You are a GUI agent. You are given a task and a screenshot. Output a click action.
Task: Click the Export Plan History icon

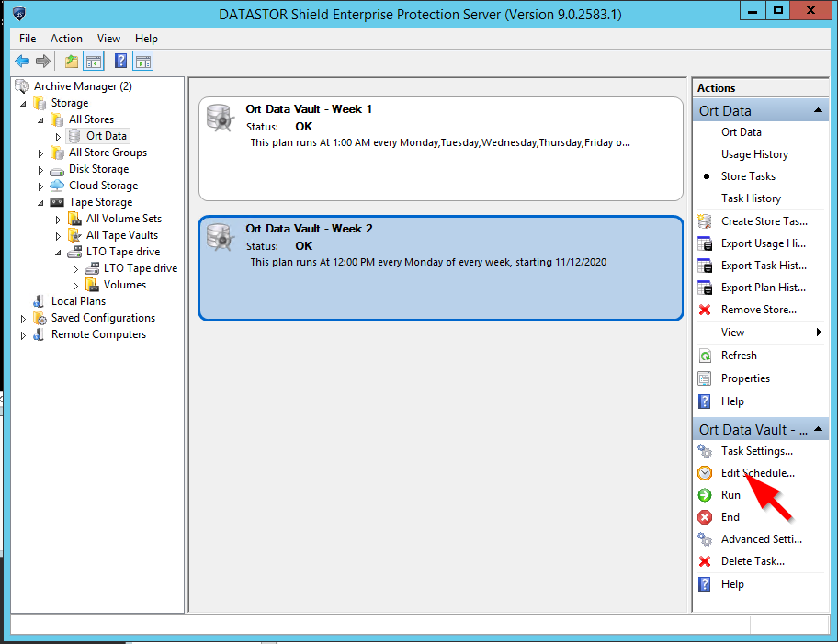point(705,288)
